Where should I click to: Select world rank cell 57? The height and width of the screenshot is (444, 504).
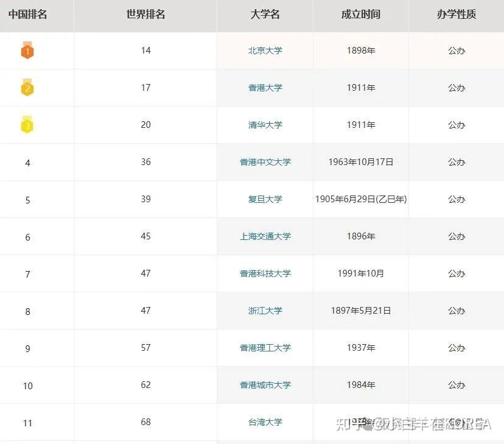pyautogui.click(x=145, y=348)
